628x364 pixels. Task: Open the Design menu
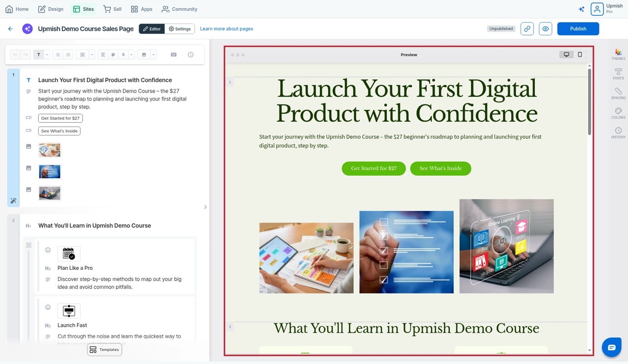51,9
